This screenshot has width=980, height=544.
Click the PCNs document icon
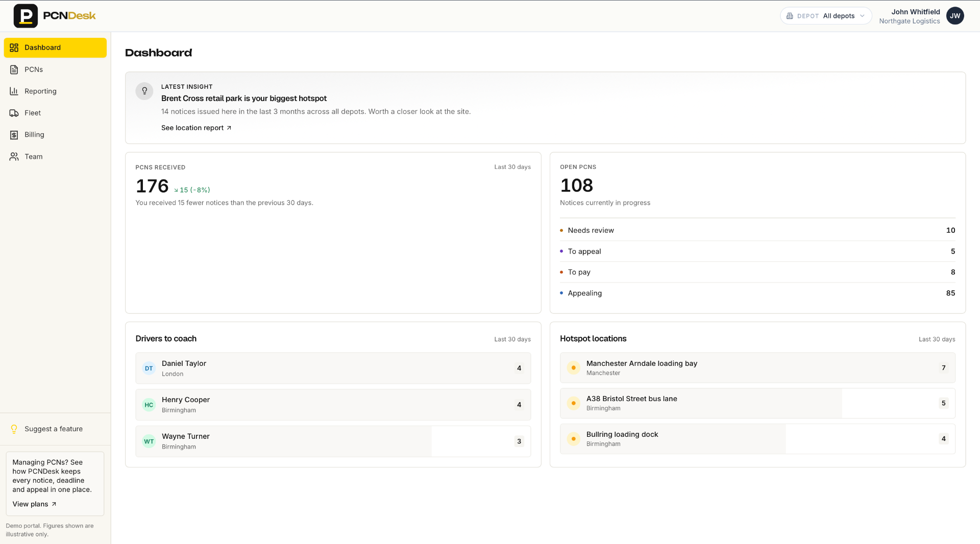point(14,69)
